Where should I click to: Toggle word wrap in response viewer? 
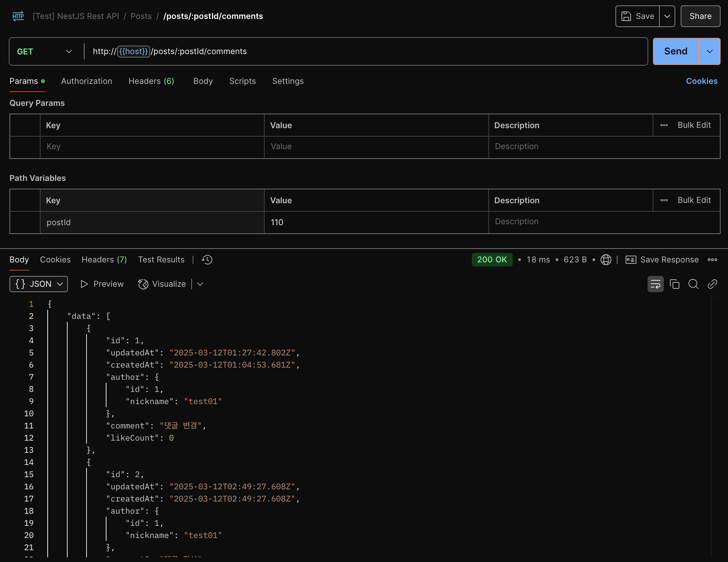pyautogui.click(x=655, y=284)
